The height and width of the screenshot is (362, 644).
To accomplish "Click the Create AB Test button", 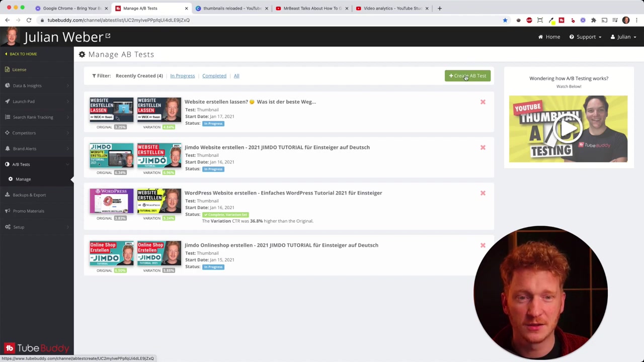I will click(x=467, y=76).
